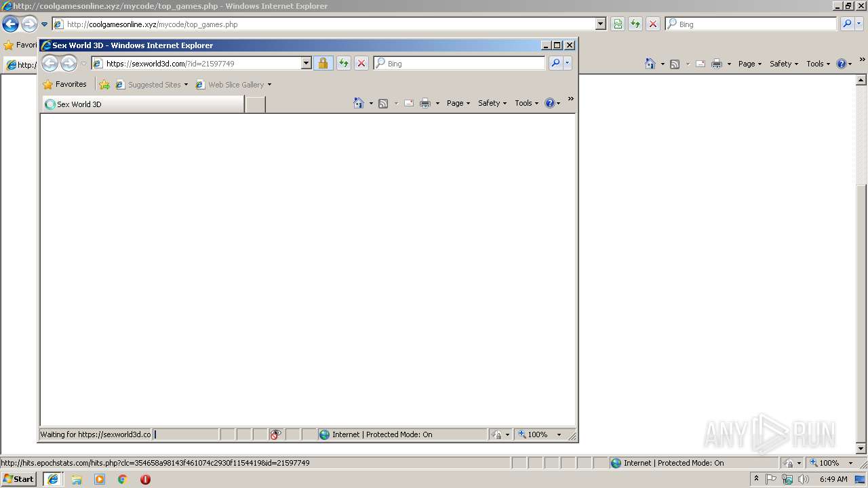The height and width of the screenshot is (488, 868).
Task: Click the Add to Favorites Bar star icon
Action: click(x=104, y=85)
